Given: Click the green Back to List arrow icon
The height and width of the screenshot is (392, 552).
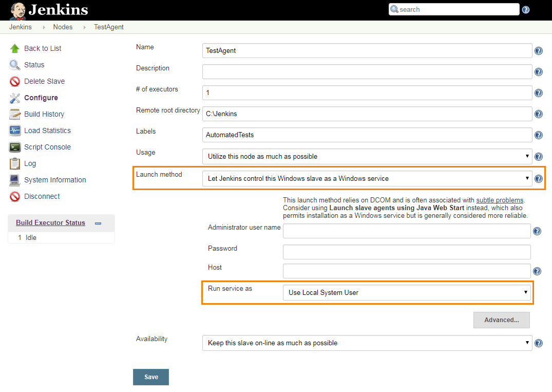Looking at the screenshot, I should point(15,49).
